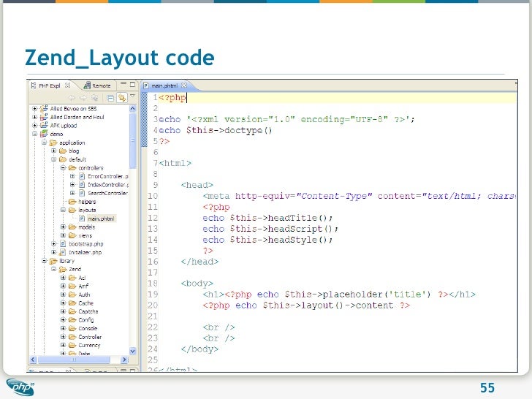
Task: Expand the models folder
Action: [x=63, y=227]
